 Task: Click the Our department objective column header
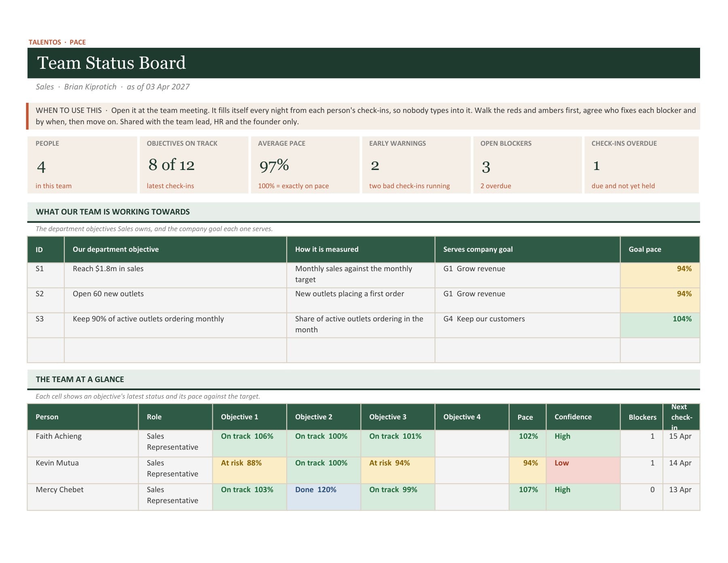[175, 249]
